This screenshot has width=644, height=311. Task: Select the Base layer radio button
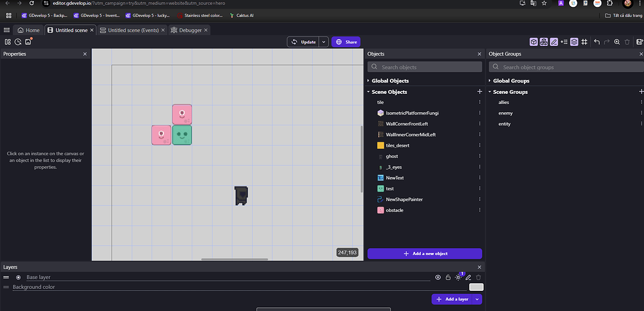[18, 277]
